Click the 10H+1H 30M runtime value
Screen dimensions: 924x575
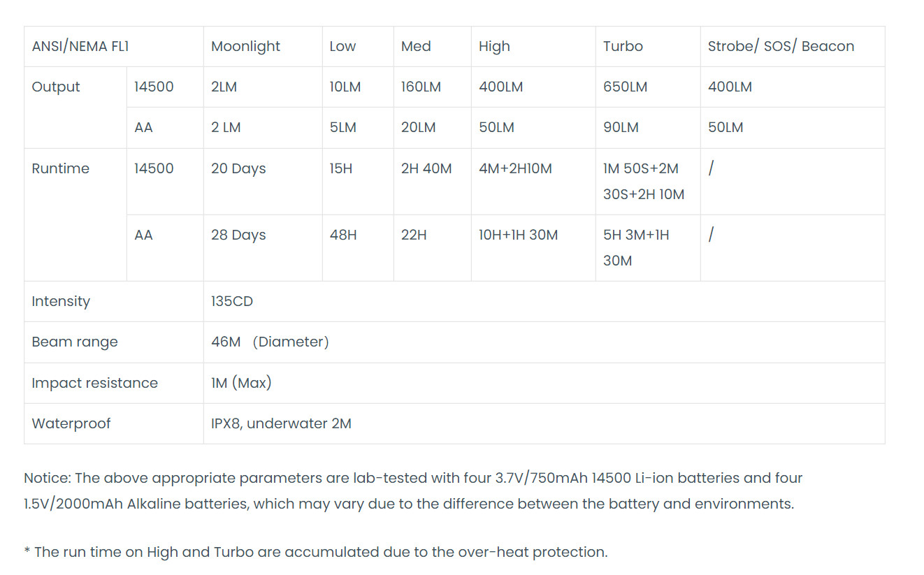(518, 235)
